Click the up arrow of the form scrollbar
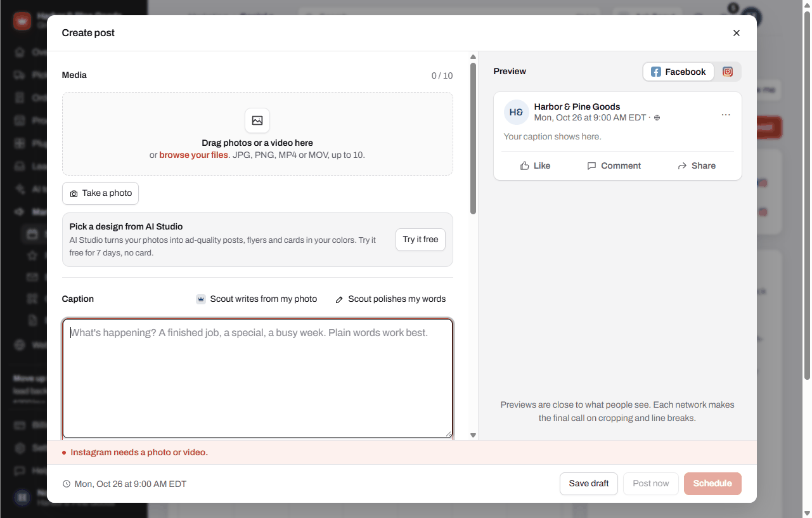The width and height of the screenshot is (812, 518). [x=473, y=57]
